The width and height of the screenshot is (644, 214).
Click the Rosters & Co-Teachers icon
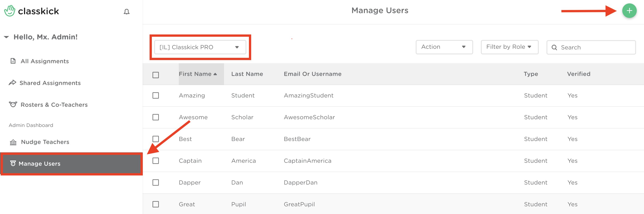pyautogui.click(x=13, y=104)
